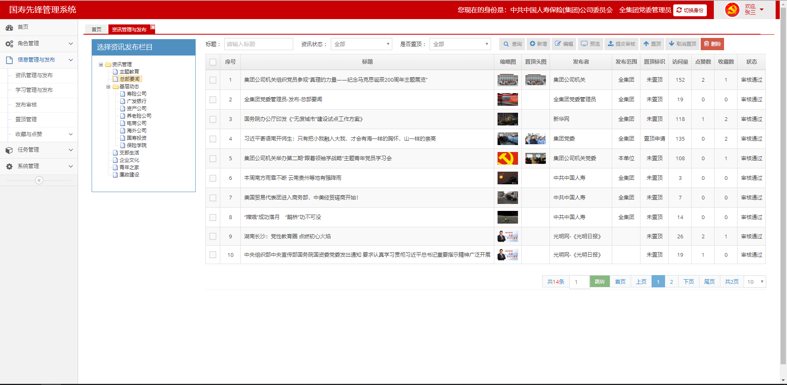787x385 pixels.
Task: Tick the checkbox for row 1
Action: tap(213, 80)
